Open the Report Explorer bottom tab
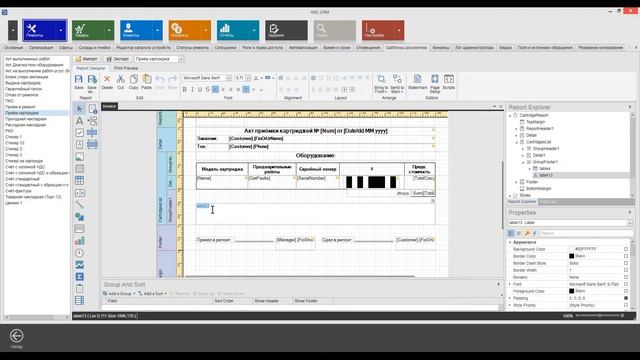 pyautogui.click(x=522, y=202)
